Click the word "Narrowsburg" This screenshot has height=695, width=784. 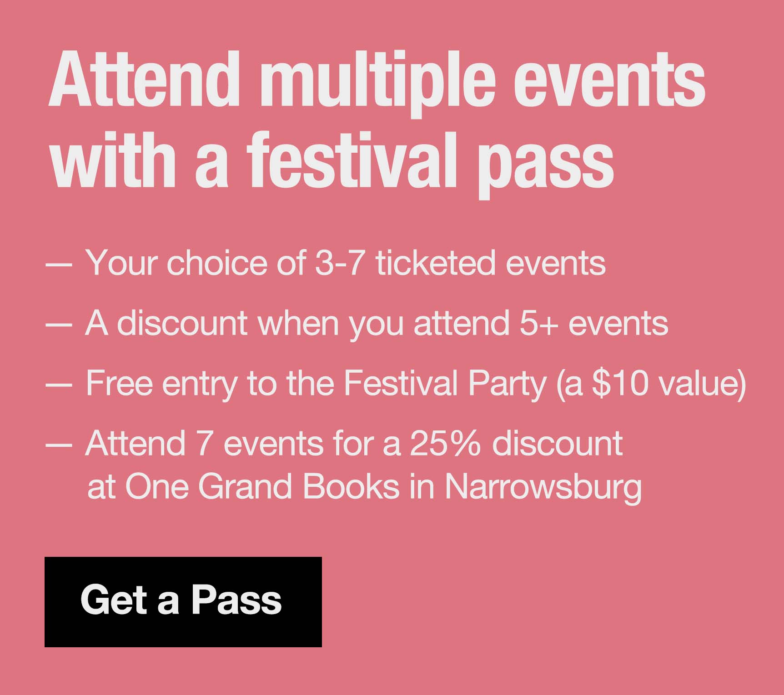click(543, 486)
